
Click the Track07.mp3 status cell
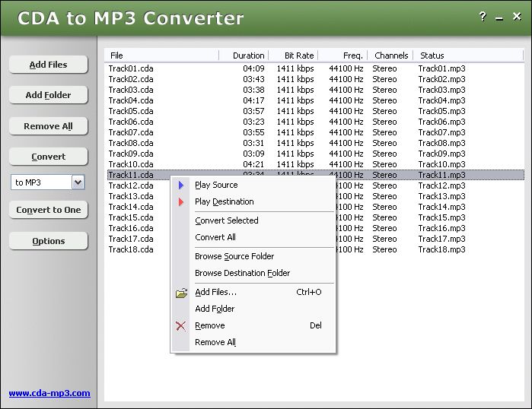(x=441, y=132)
